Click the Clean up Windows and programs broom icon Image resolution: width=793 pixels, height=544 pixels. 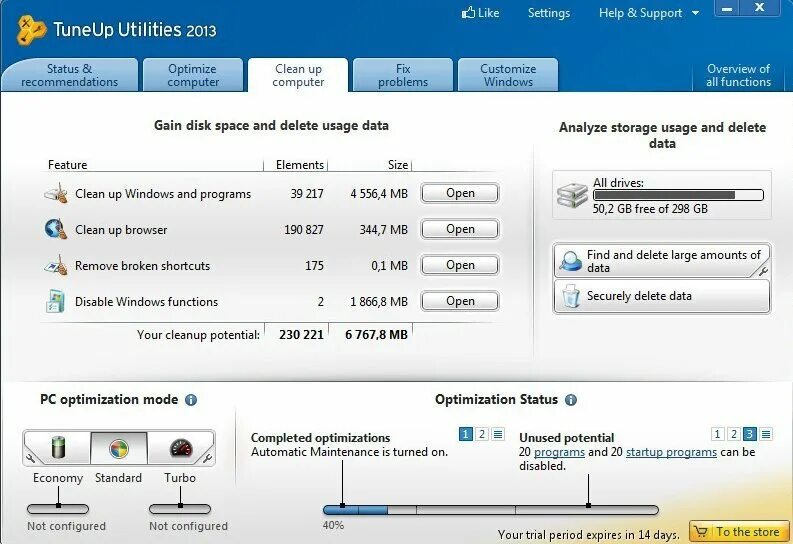coord(56,194)
